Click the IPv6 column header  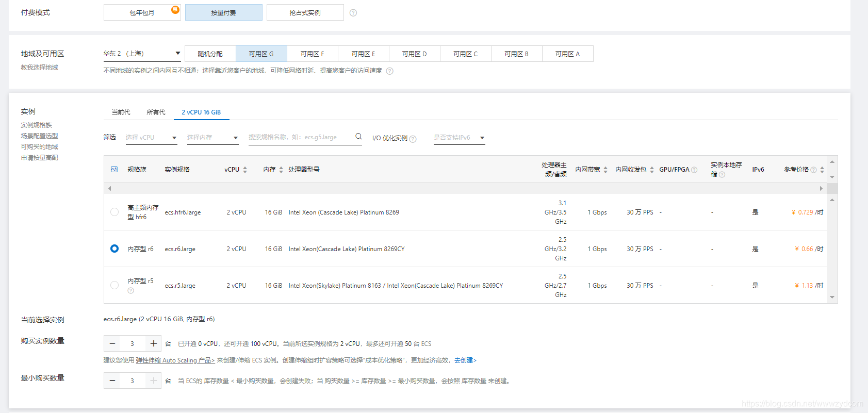(758, 170)
